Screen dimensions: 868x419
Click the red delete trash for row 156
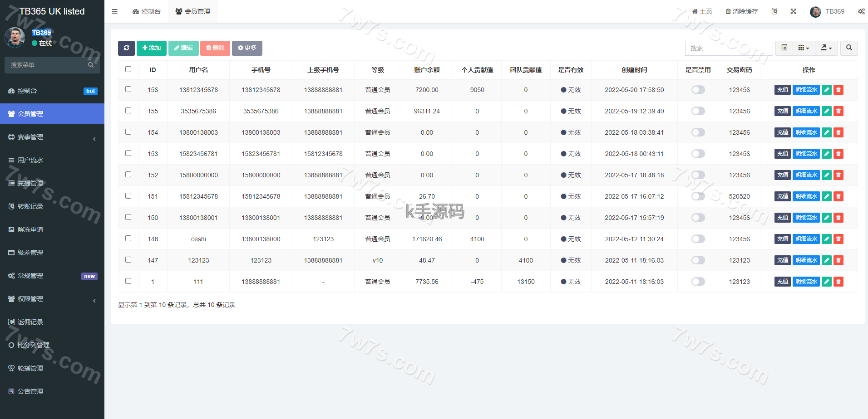coord(838,90)
